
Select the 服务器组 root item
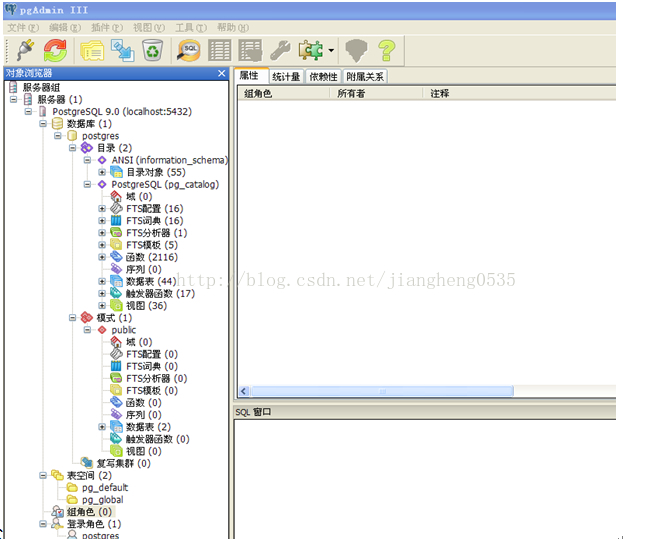coord(41,87)
